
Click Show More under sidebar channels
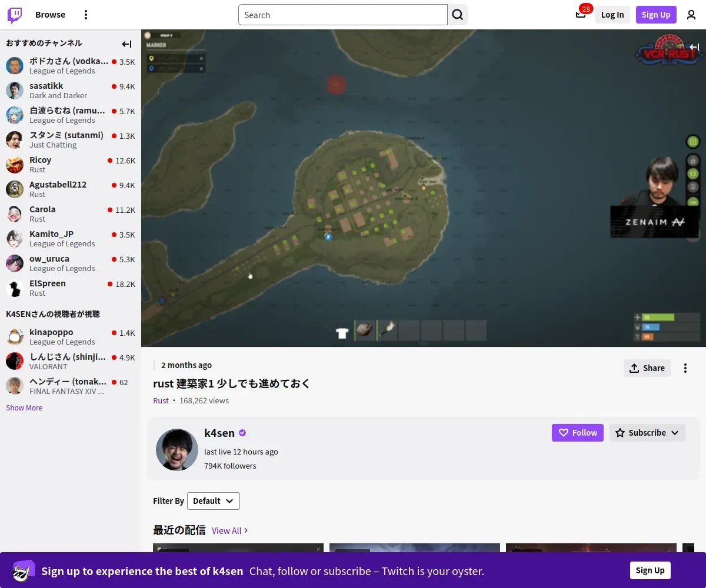(24, 407)
